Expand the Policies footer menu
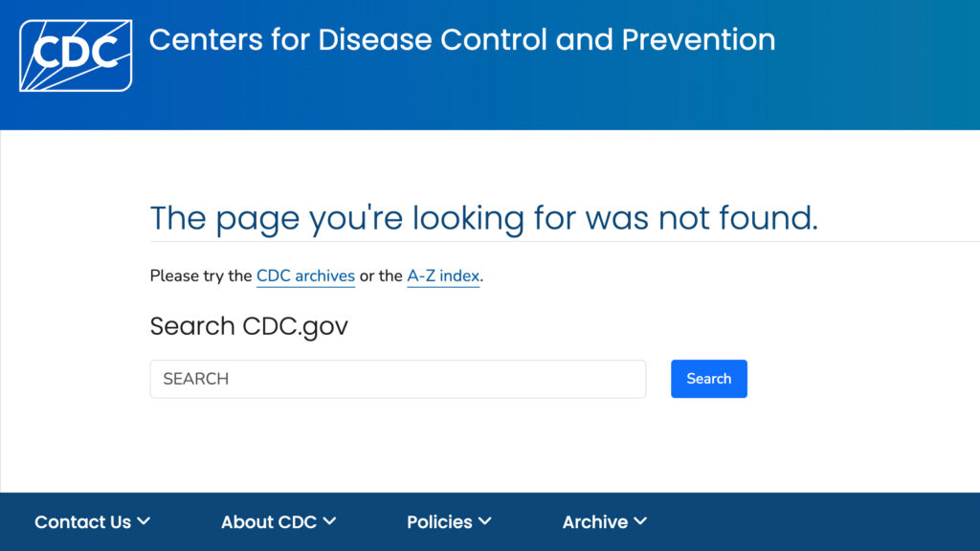Viewport: 980px width, 551px height. click(450, 521)
